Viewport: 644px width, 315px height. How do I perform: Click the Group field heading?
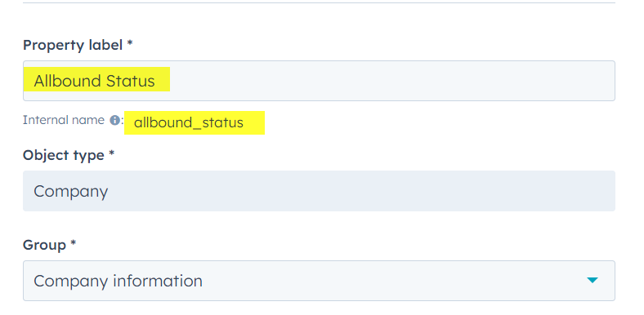tap(44, 245)
